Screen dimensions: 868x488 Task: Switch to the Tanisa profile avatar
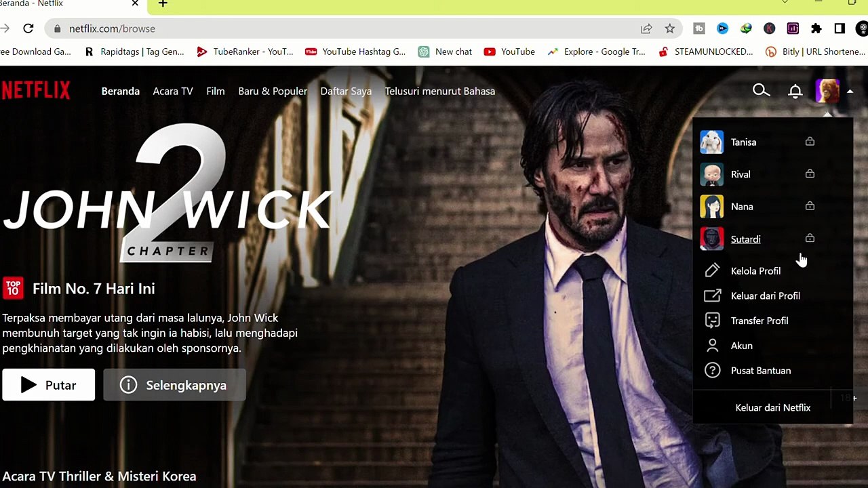coord(711,142)
